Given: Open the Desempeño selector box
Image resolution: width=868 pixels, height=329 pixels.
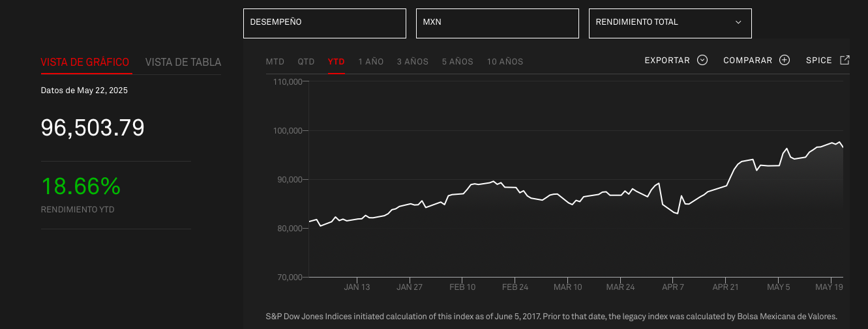Looking at the screenshot, I should pyautogui.click(x=325, y=23).
